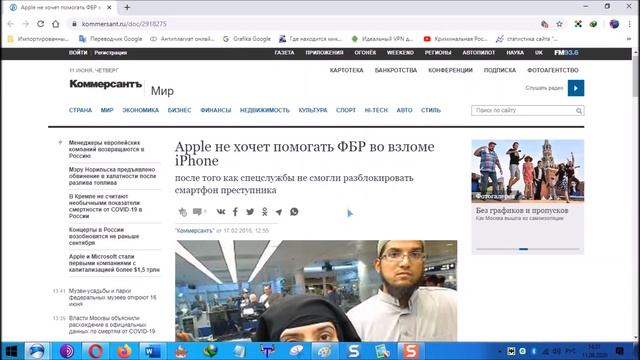
Task: Click the extension icon with four dots
Action: point(578,24)
